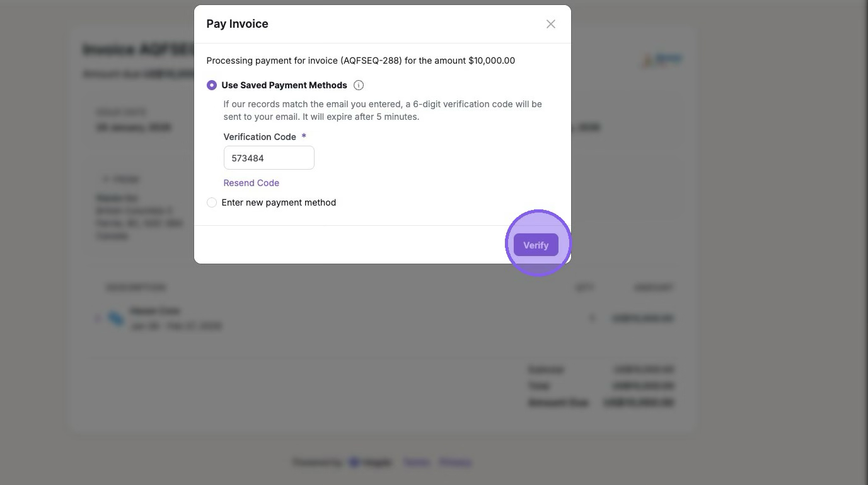Click the Powered by brand logo in footer
Image resolution: width=868 pixels, height=485 pixels.
pos(371,462)
